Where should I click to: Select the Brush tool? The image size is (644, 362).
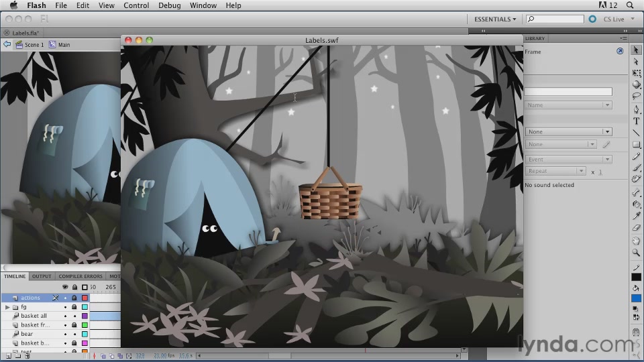tap(636, 168)
